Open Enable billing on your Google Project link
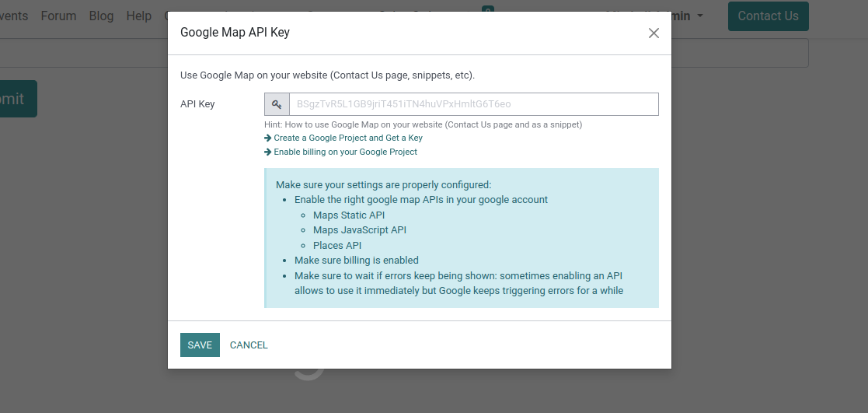868x413 pixels. (346, 152)
